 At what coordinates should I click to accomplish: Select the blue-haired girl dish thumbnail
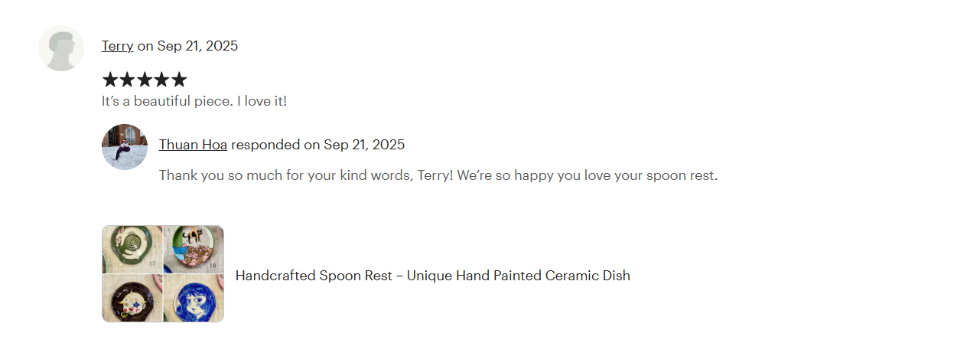(x=193, y=299)
